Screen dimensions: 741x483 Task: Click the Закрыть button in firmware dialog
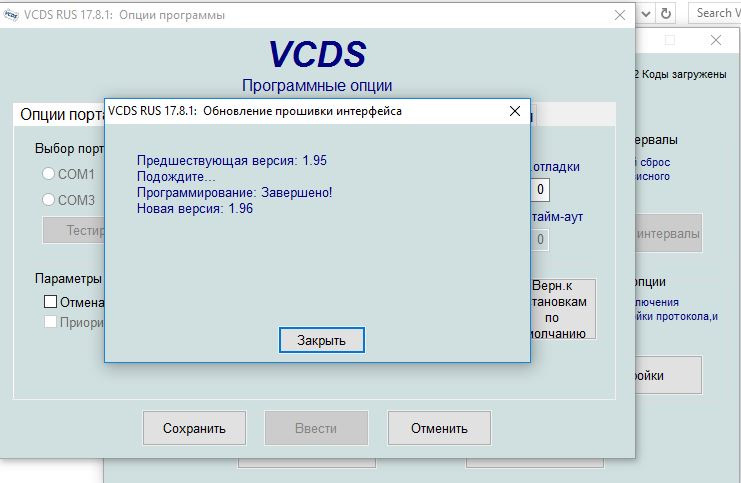(321, 340)
